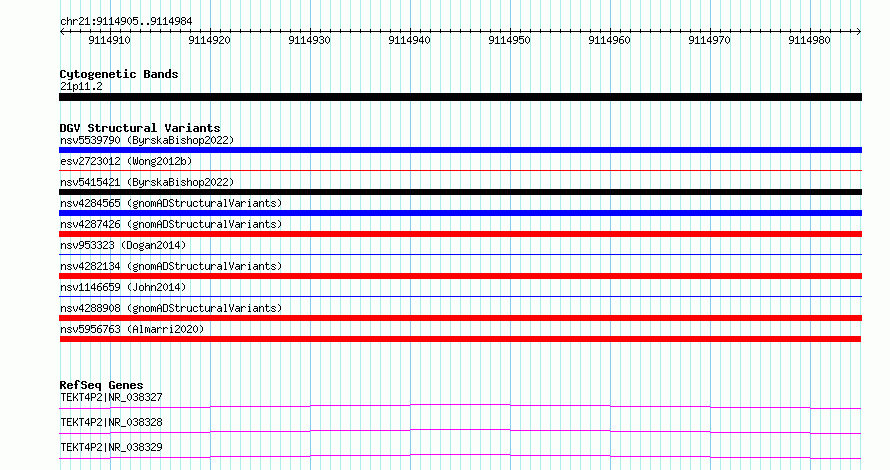
Task: Open transcript TEKT4P2|NR_038329 label
Action: point(111,447)
